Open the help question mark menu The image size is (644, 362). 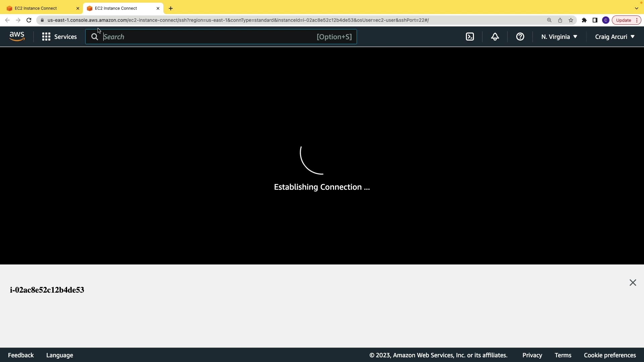point(520,37)
